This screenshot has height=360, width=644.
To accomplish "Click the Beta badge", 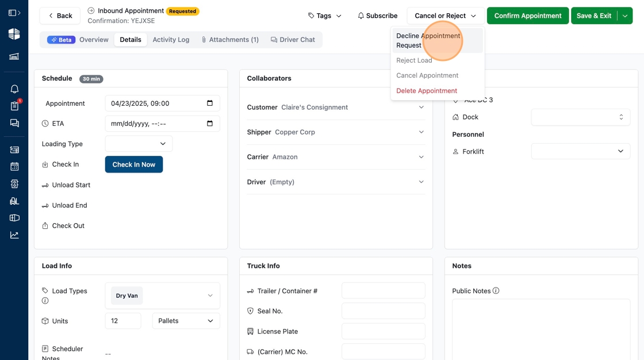I will [61, 40].
